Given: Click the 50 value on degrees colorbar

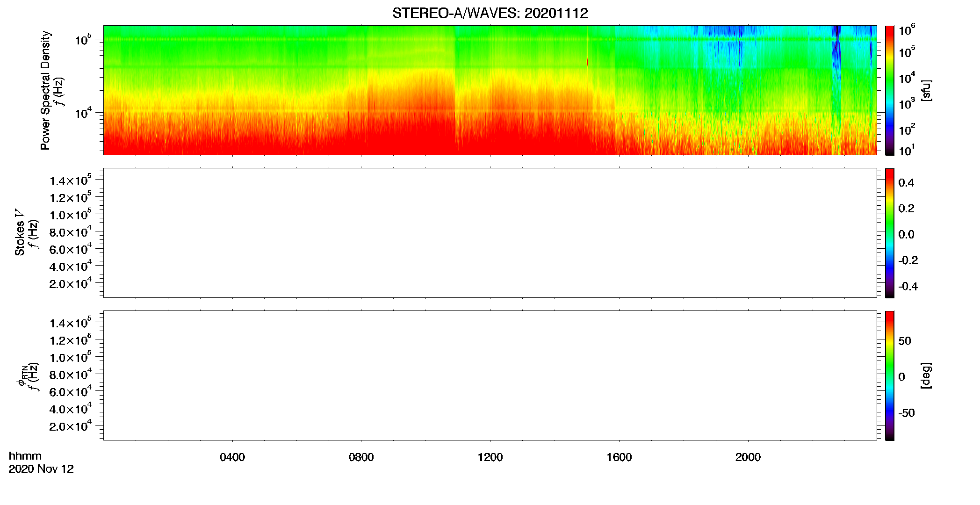Looking at the screenshot, I should click(905, 341).
